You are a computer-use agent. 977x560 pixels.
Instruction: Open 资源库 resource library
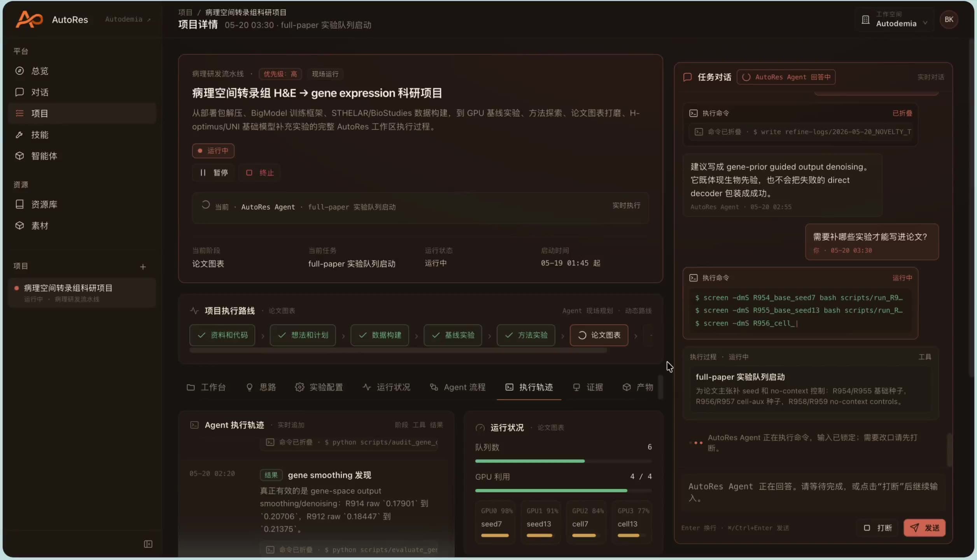click(82, 204)
